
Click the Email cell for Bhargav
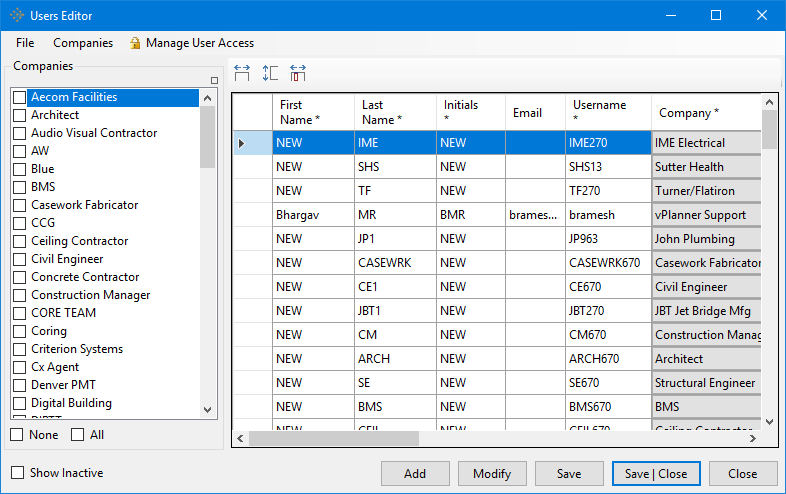click(534, 215)
